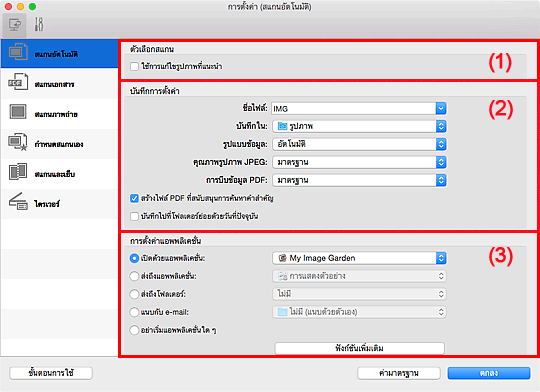The image size is (540, 392).
Task: Select อย่าเริ่มแอพพลิเคชั่นใด ๆ radio button
Action: (x=134, y=330)
